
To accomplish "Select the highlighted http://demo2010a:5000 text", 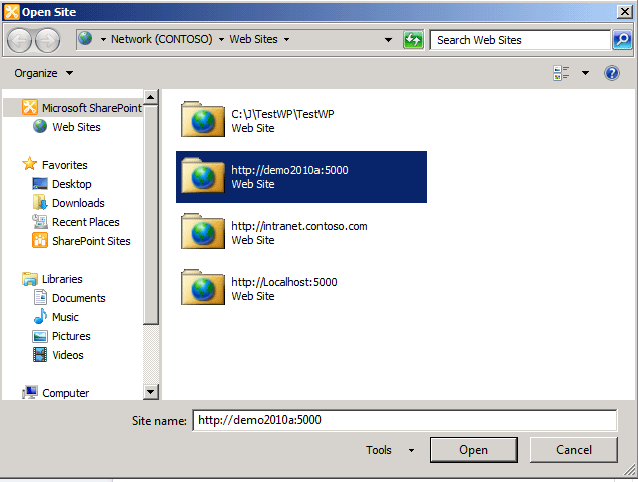I will (290, 170).
